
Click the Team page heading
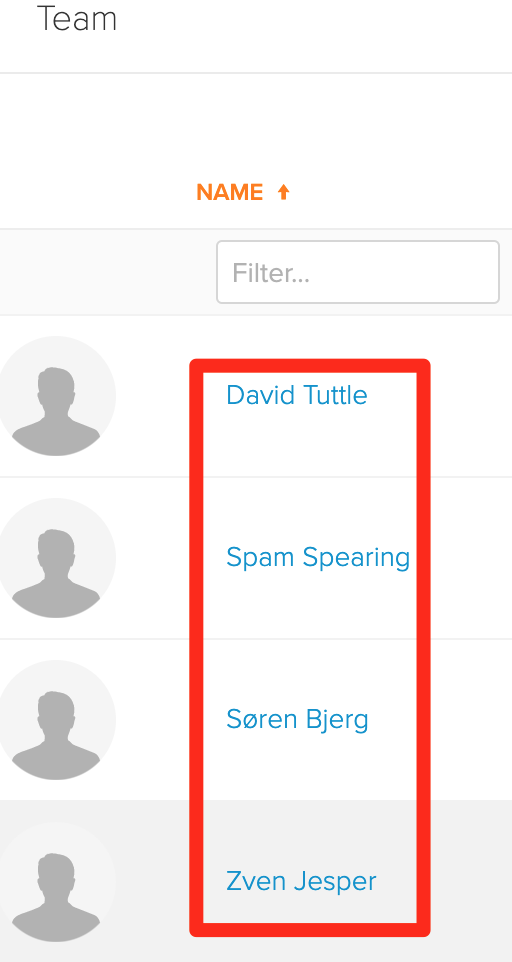(77, 18)
